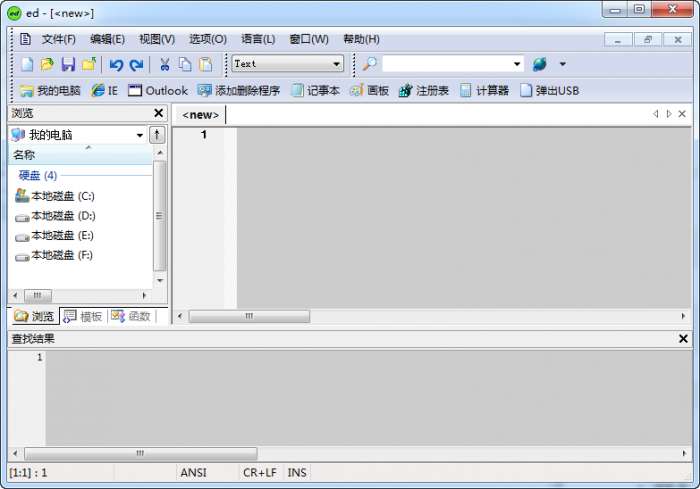Click the browser list scroll down arrow
This screenshot has width=700, height=489.
click(x=159, y=280)
